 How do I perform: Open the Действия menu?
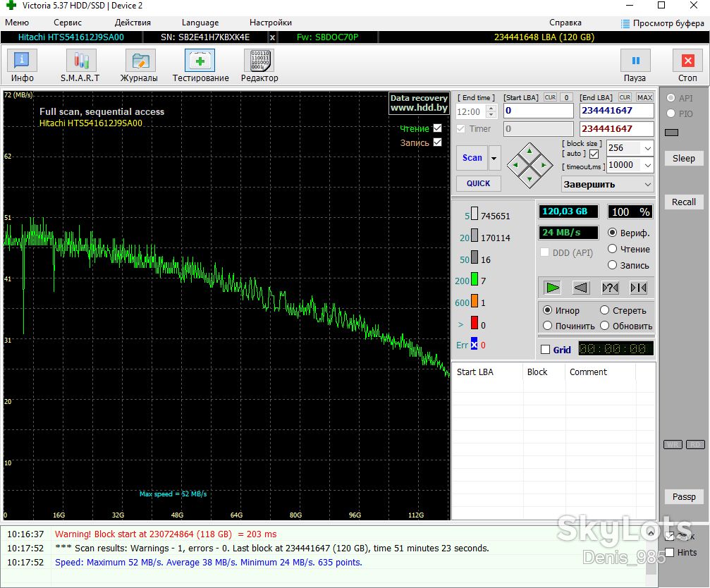[133, 23]
